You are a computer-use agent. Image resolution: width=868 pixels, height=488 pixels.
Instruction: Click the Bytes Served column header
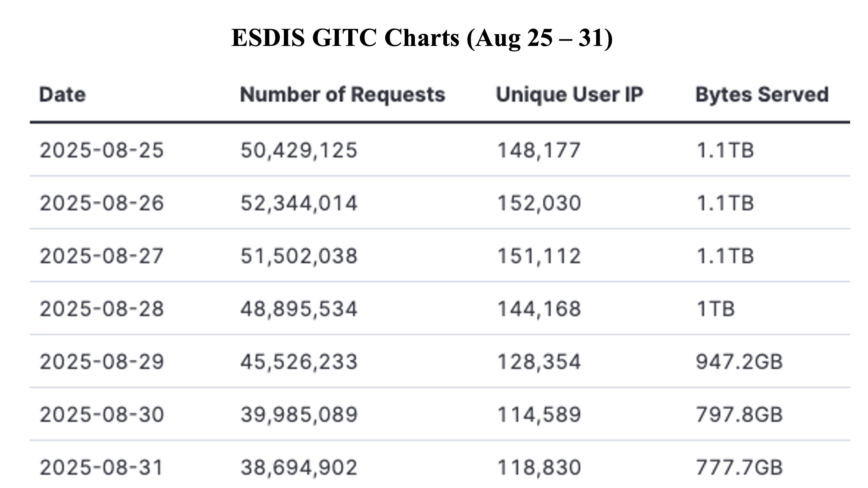762,95
